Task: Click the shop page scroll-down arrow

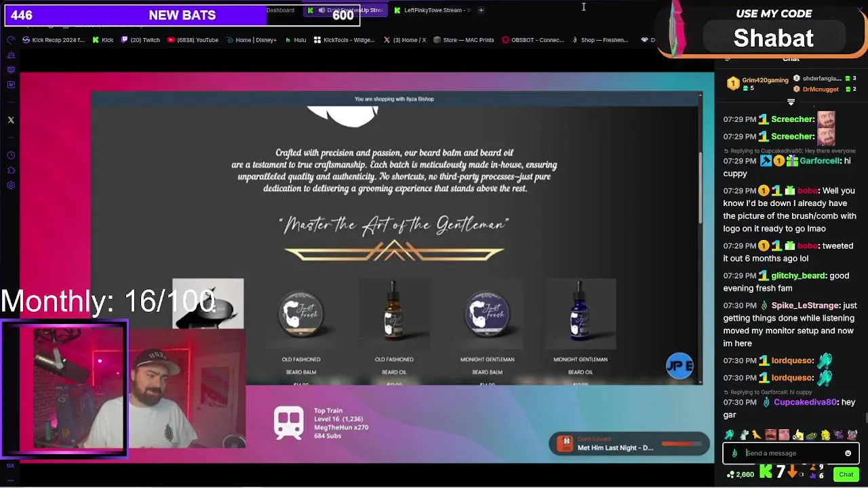Action: tap(701, 382)
